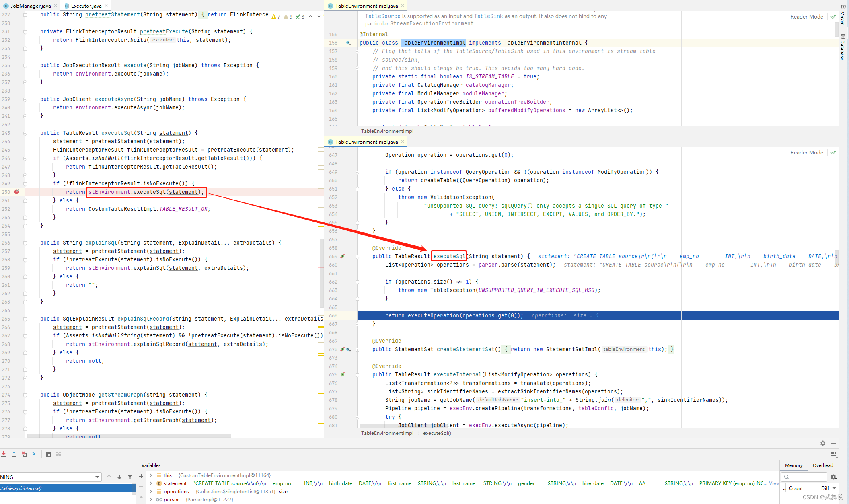Click the View link in Variables panel
This screenshot has height=504, width=849.
(x=774, y=483)
